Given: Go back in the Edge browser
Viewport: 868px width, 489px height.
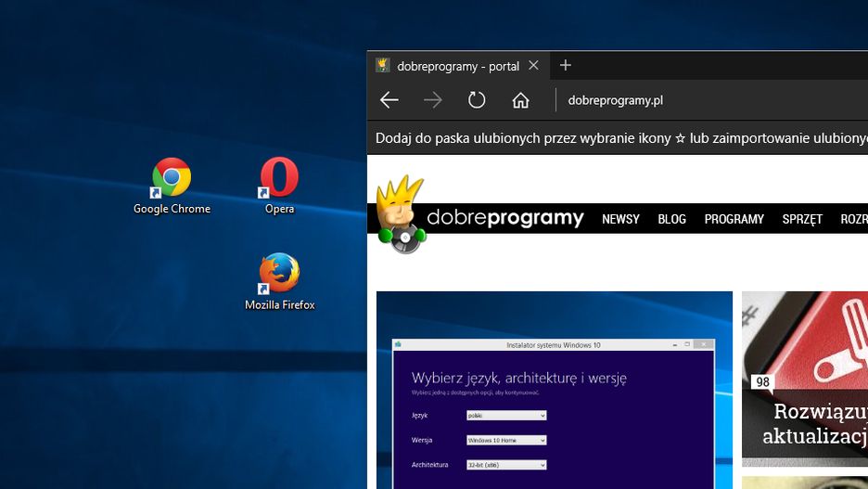Looking at the screenshot, I should point(389,100).
